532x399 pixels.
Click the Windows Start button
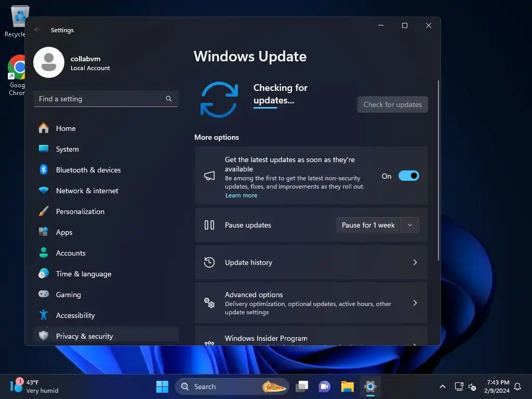click(162, 387)
